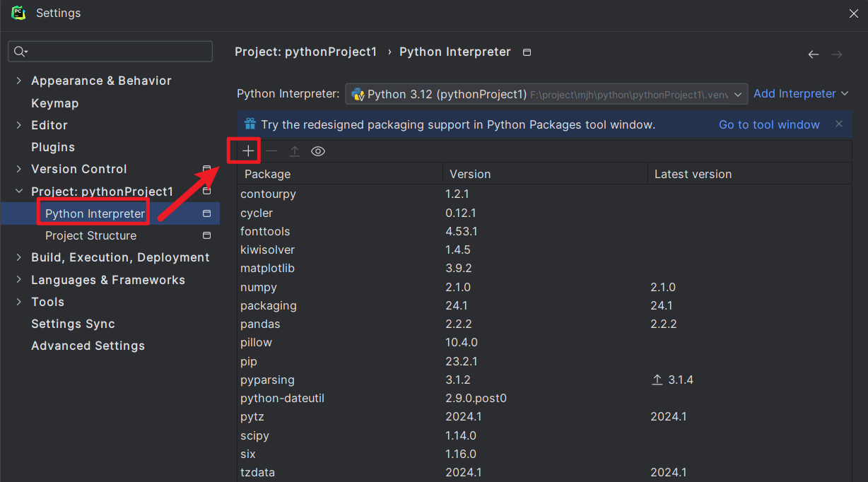Select Python Interpreter in tree

coord(110,213)
